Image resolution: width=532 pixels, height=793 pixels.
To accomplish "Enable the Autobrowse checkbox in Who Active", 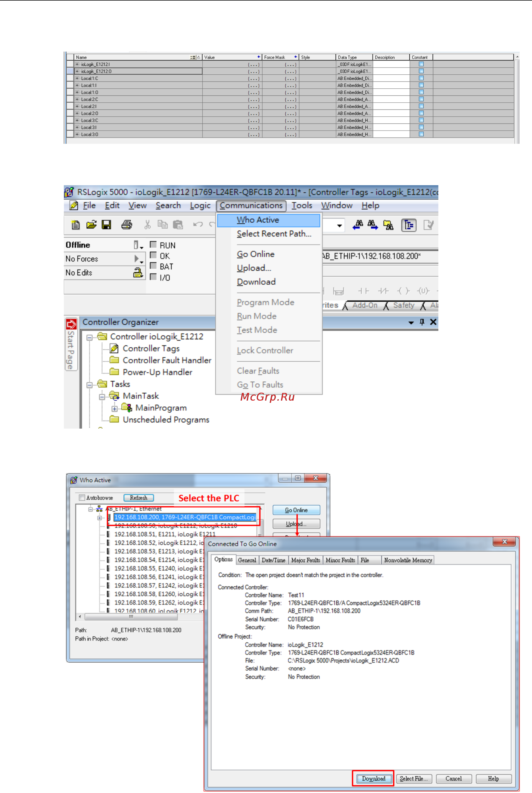I will click(x=82, y=498).
